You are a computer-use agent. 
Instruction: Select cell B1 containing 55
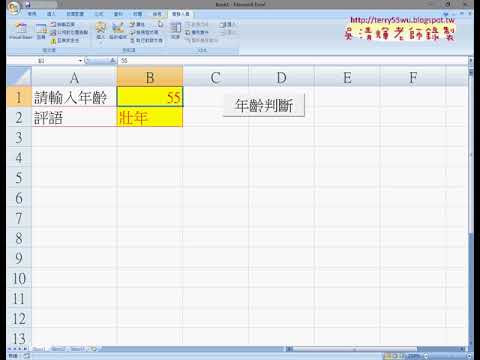[150, 97]
